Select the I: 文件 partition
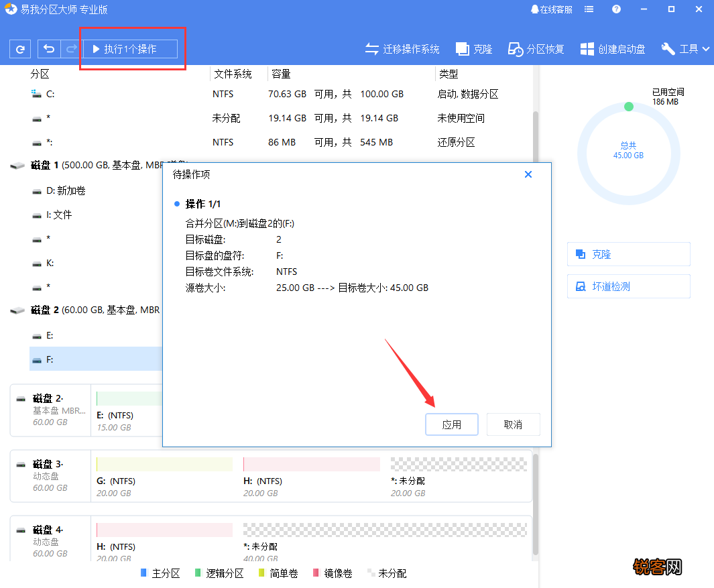Viewport: 714px width, 588px height. (97, 215)
